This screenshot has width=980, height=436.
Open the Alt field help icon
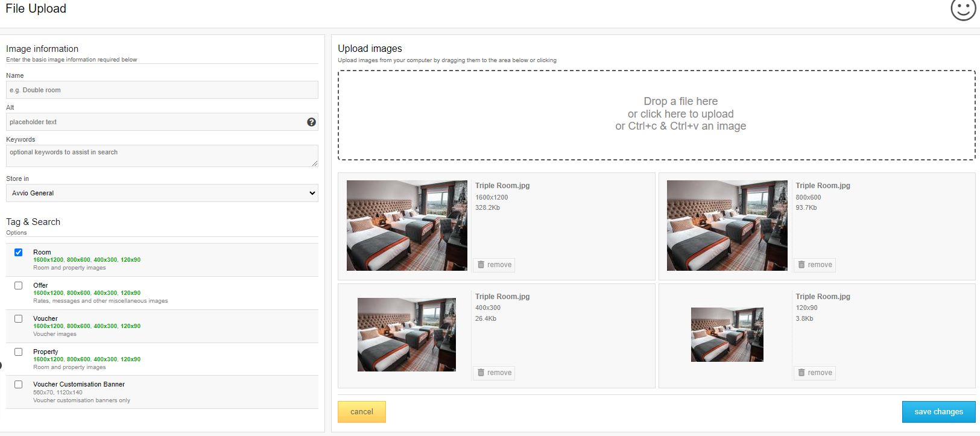pos(311,122)
